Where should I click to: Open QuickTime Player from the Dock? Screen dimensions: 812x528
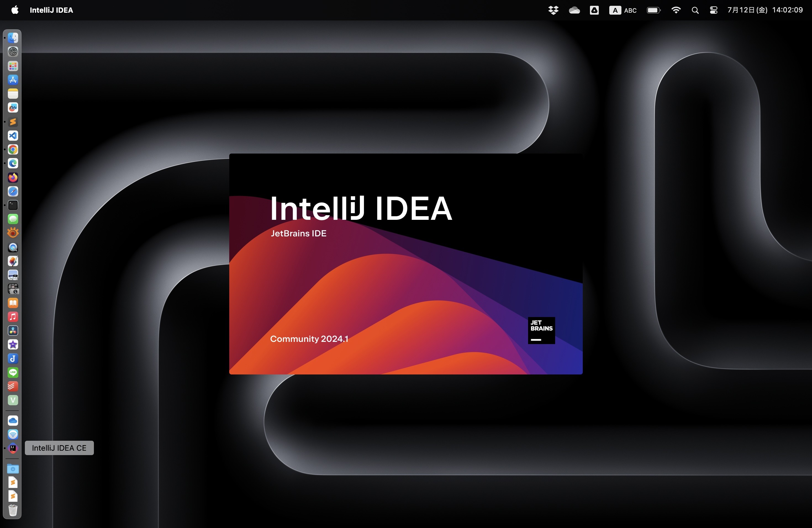(13, 247)
